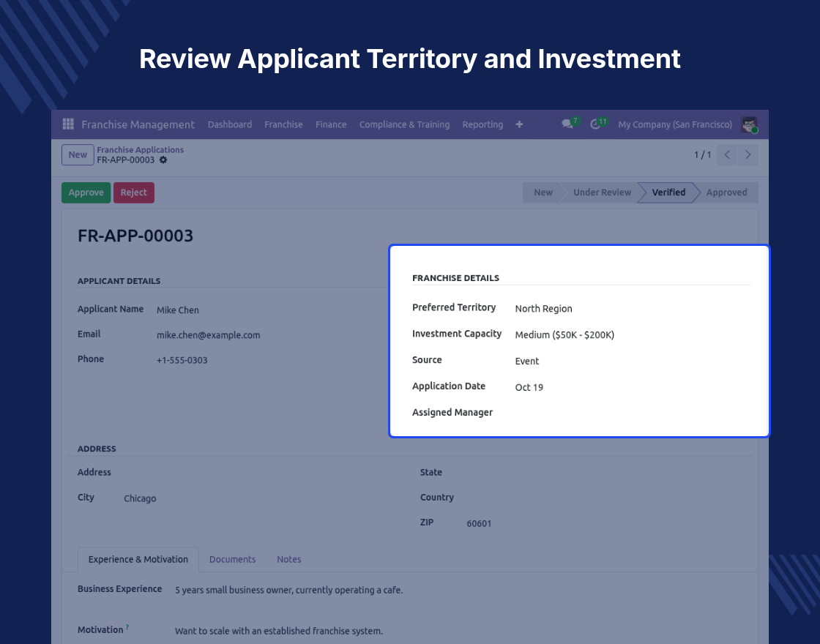The width and height of the screenshot is (820, 644).
Task: Click the Franchise Management app title
Action: [138, 124]
